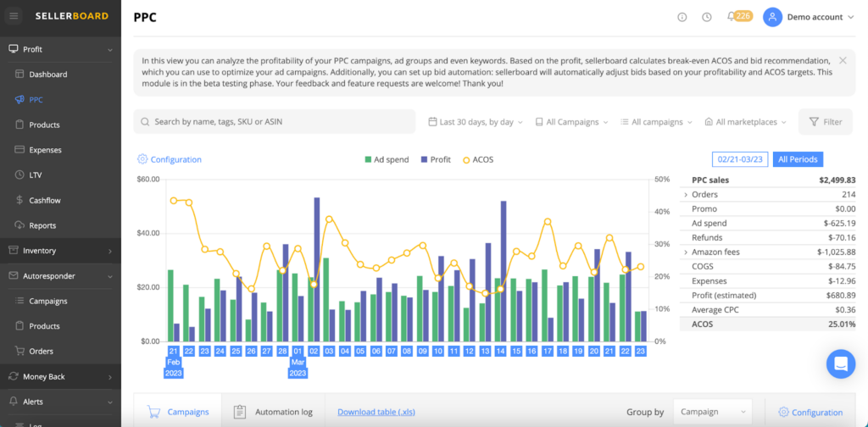Open the clock history icon
Viewport: 868px width, 427px height.
coord(707,17)
